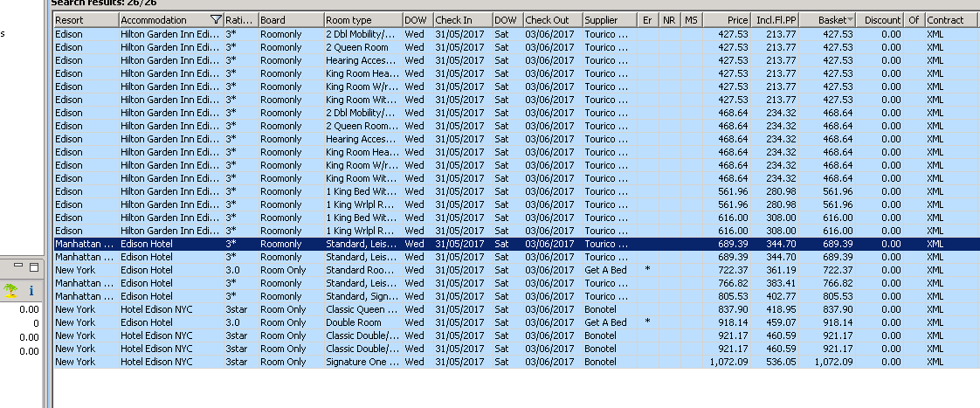Screen dimensions: 980x408
Task: Sort results by the Check In header
Action: click(x=463, y=20)
